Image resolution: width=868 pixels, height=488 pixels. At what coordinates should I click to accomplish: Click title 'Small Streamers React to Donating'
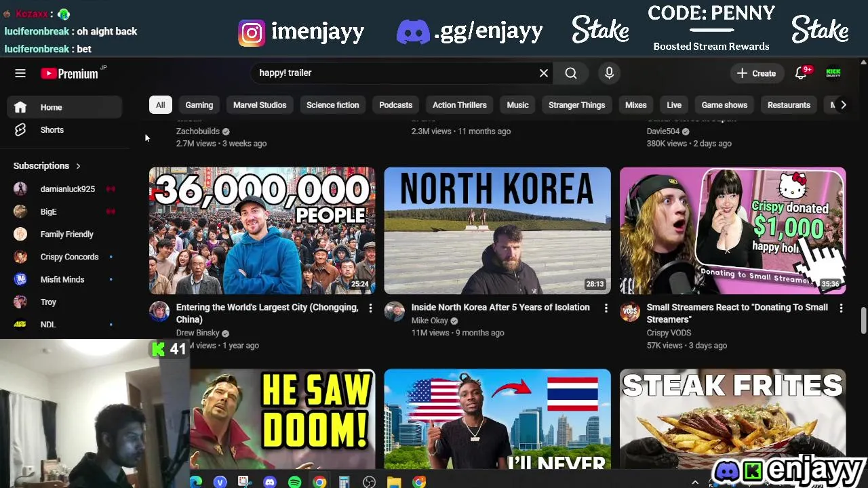tap(737, 313)
